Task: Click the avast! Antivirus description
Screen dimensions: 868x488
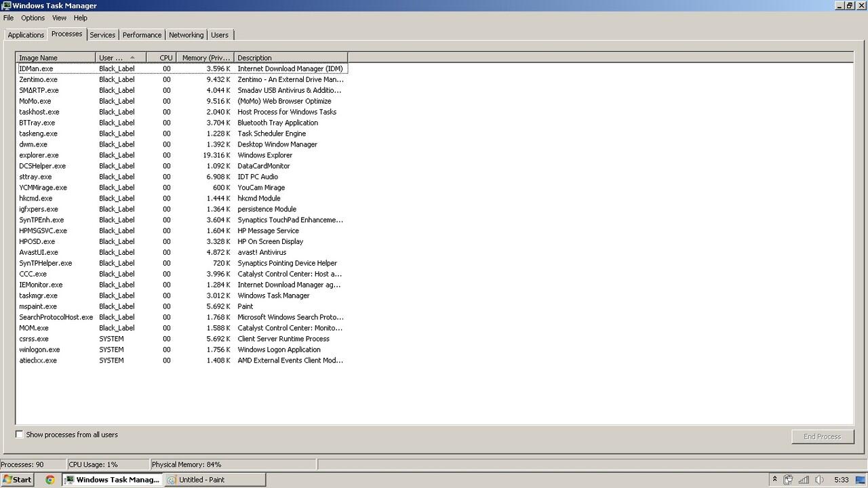Action: click(262, 252)
